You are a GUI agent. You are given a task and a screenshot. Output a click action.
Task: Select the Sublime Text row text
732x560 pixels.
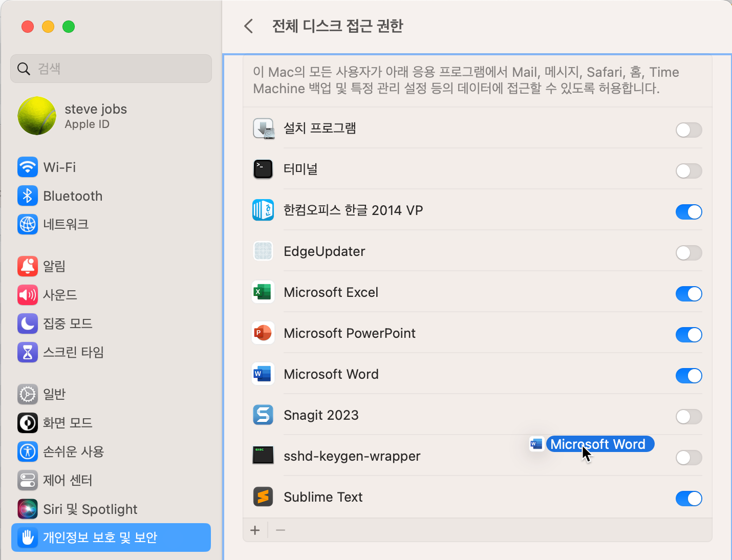click(323, 497)
